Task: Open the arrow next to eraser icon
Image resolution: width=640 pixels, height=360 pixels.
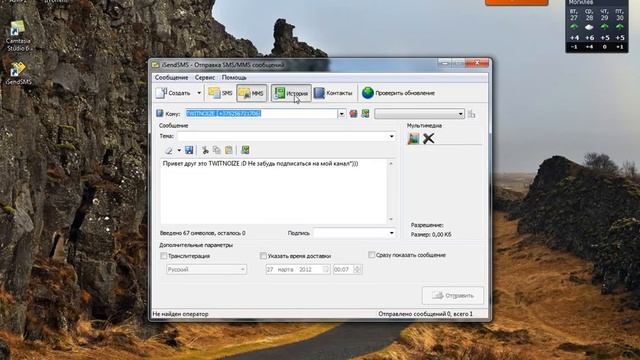Action: [x=179, y=151]
